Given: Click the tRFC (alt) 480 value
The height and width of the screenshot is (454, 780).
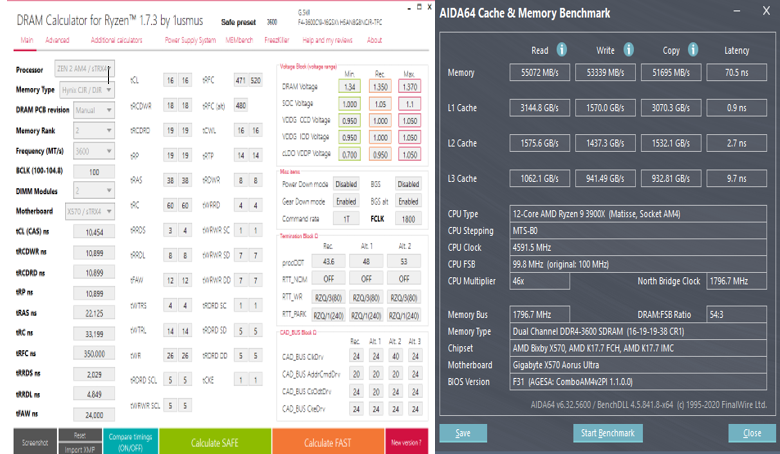Looking at the screenshot, I should pyautogui.click(x=241, y=105).
